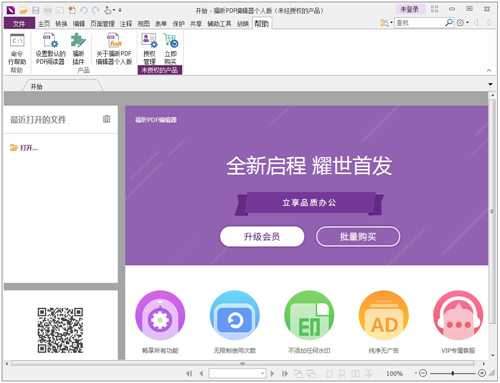The width and height of the screenshot is (500, 383).
Task: Switch to the 编辑 ribbon tab
Action: (79, 23)
